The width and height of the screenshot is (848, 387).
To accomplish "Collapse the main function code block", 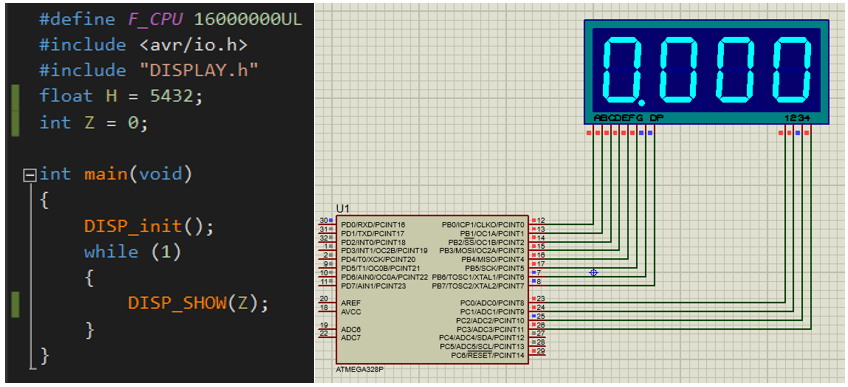I will coord(30,175).
